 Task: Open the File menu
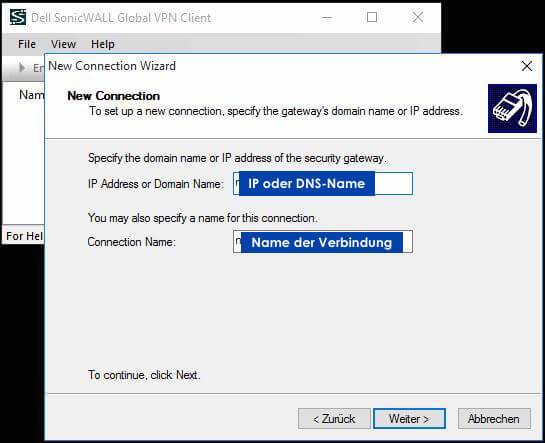point(27,44)
